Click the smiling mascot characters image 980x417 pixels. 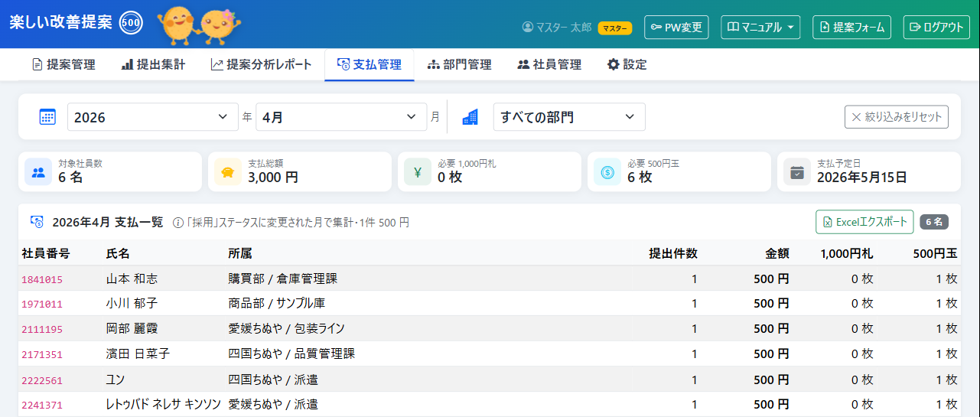[199, 25]
